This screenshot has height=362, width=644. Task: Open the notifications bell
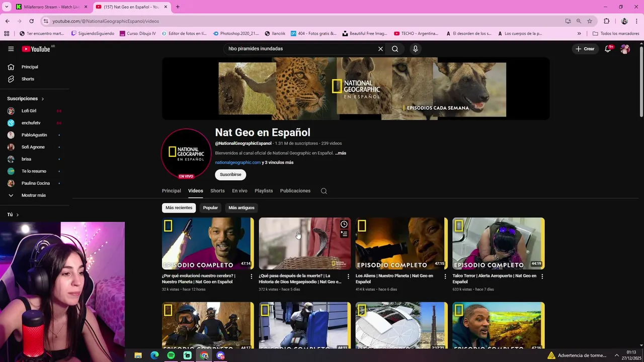[x=608, y=49]
